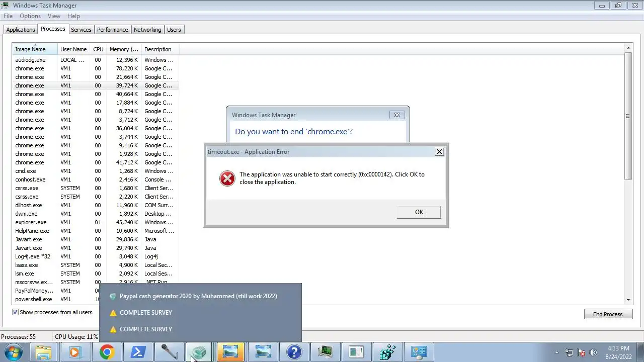644x362 pixels.
Task: Sort processes by Image Name column
Action: (x=35, y=49)
